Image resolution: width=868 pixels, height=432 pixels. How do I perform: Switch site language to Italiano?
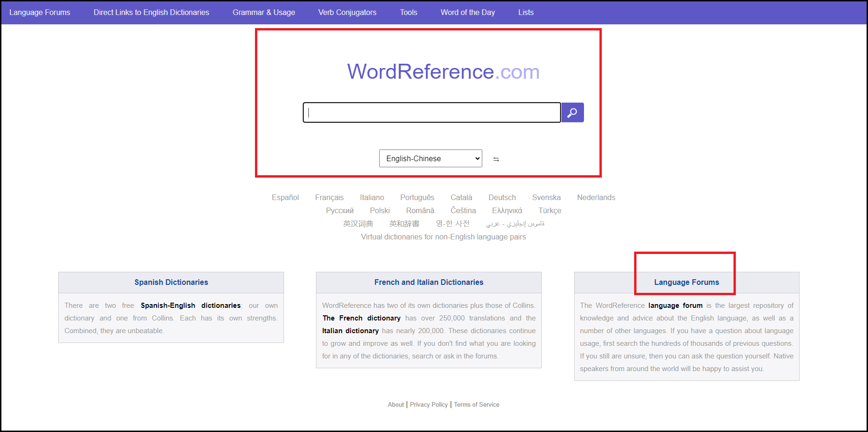pyautogui.click(x=372, y=197)
